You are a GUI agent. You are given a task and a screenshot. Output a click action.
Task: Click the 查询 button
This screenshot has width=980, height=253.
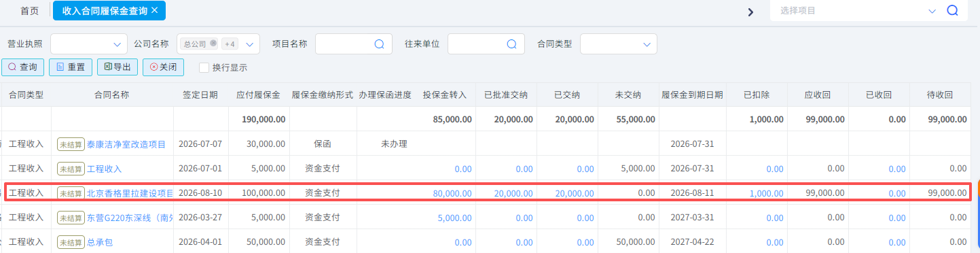coord(23,67)
